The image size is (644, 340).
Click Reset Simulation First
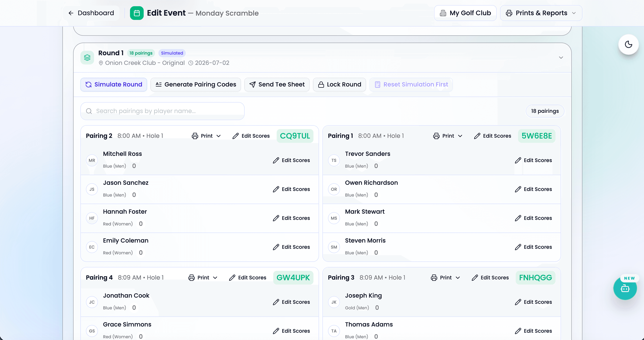click(411, 84)
